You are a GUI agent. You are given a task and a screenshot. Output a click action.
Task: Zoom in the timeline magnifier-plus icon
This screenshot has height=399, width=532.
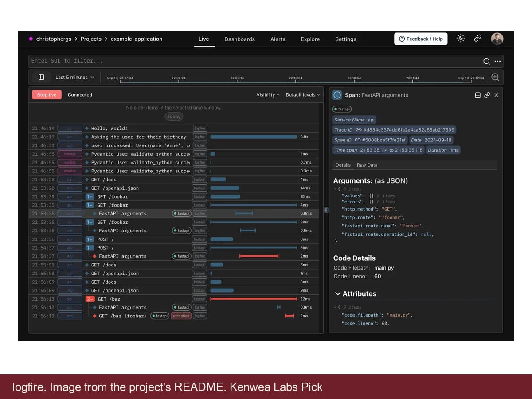click(495, 77)
